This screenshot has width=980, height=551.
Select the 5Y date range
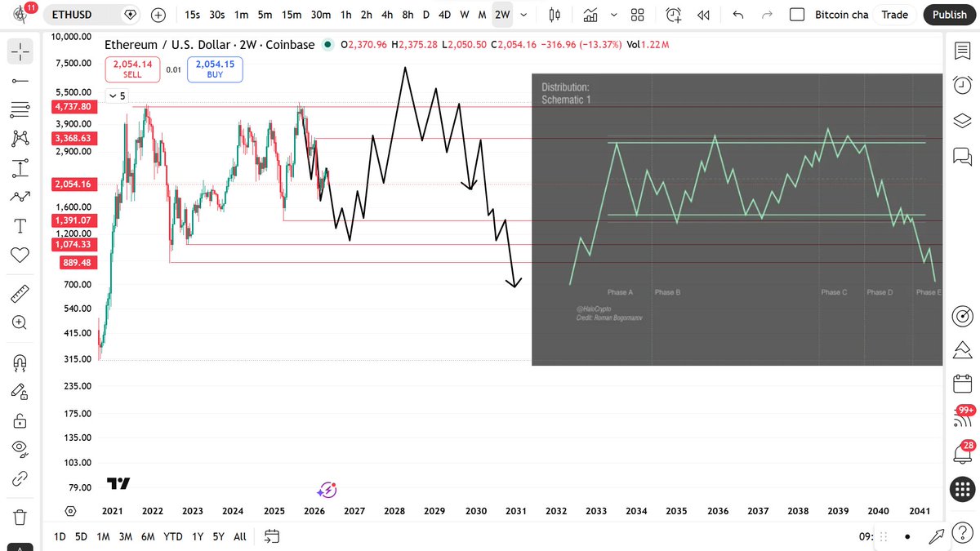(219, 536)
